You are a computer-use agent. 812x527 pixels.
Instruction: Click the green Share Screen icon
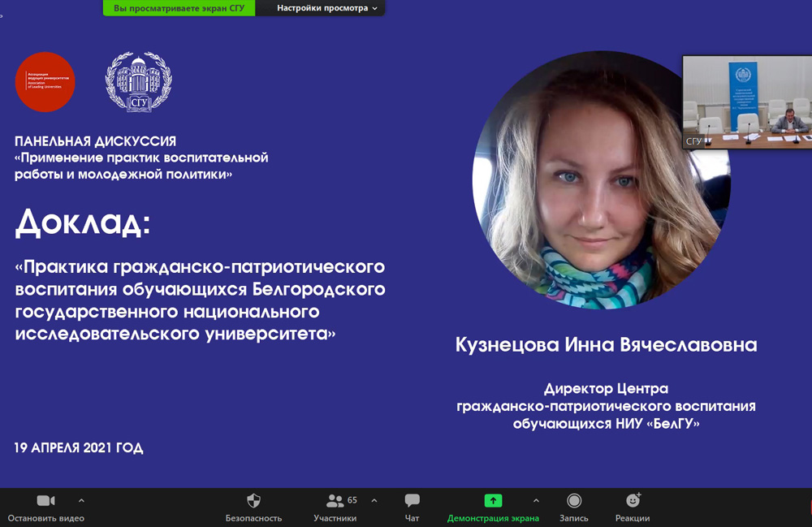click(493, 501)
